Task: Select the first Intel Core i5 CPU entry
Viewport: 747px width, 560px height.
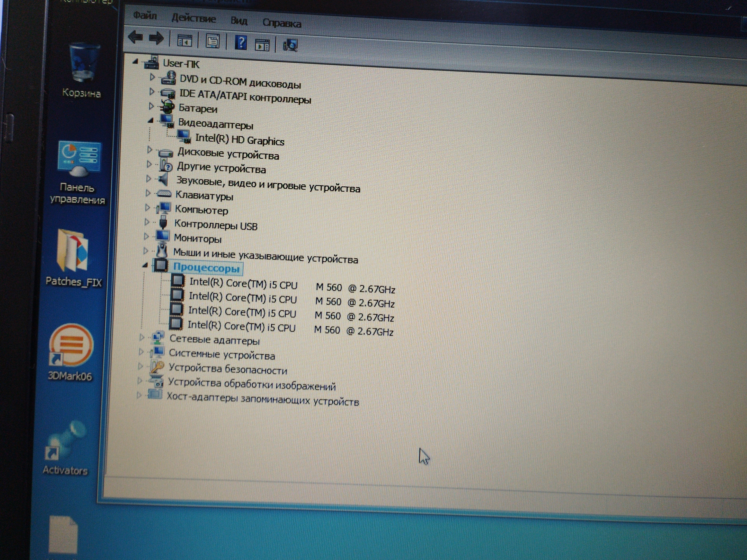Action: (292, 285)
